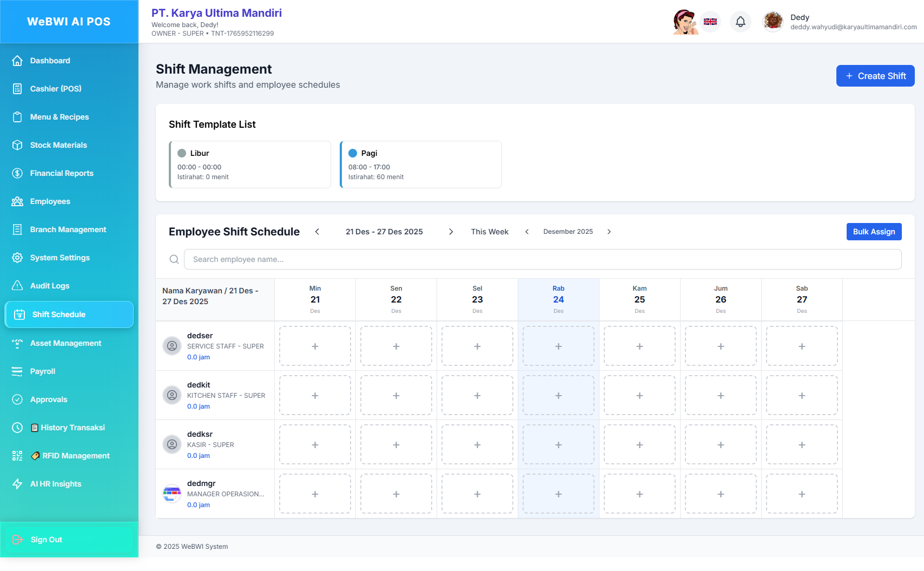Click the Dedy user profile avatar
Viewport: 924px width, 571px height.
(x=773, y=22)
